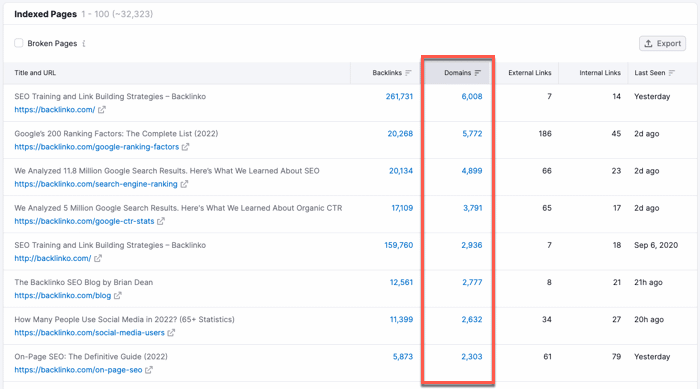Open external link icon beside backlinko.com/blog URL
The width and height of the screenshot is (700, 389).
pyautogui.click(x=117, y=295)
